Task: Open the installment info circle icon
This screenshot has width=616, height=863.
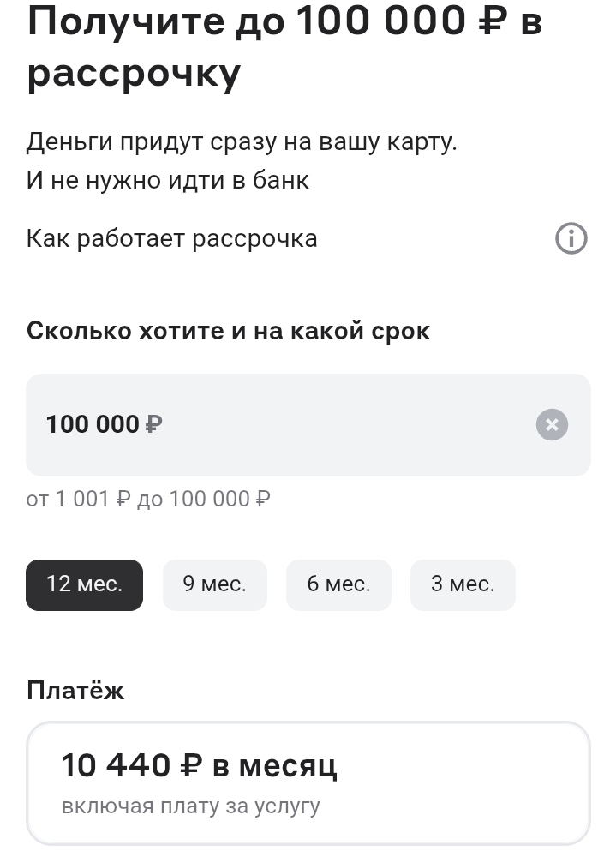Action: (571, 238)
